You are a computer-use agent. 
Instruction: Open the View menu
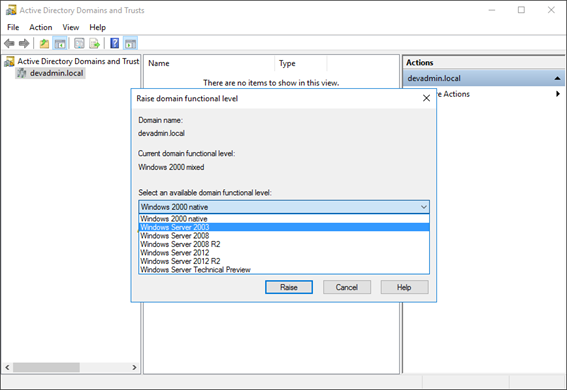click(x=71, y=27)
